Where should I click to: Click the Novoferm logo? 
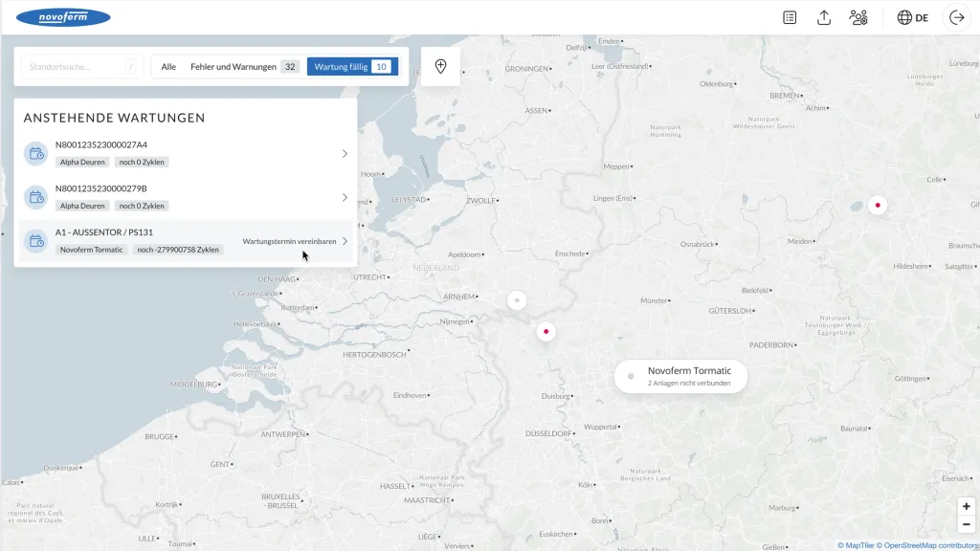pos(63,17)
